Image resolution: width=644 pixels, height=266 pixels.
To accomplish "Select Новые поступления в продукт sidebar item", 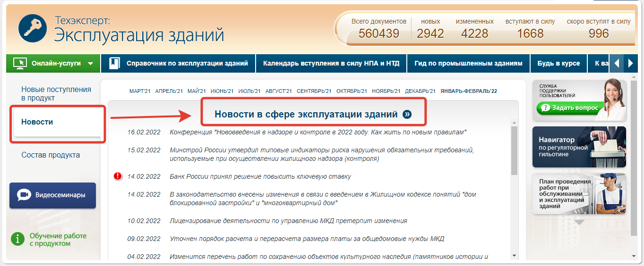I will (x=56, y=93).
